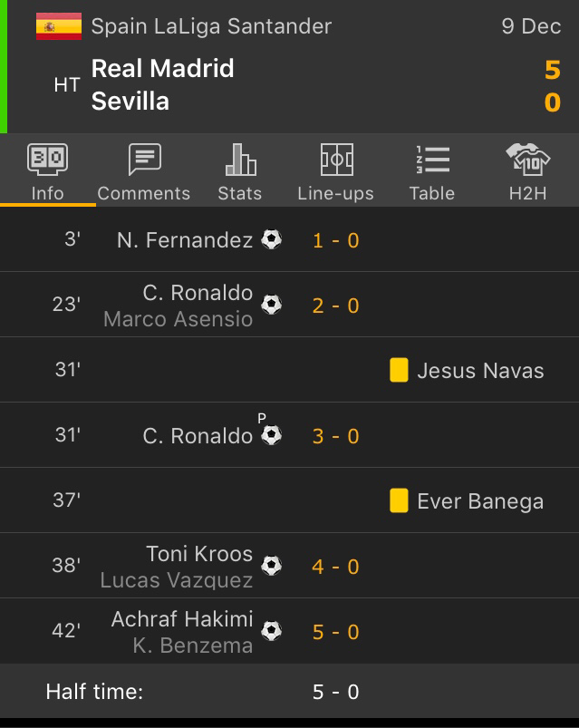The width and height of the screenshot is (579, 728).
Task: Tap Ronaldo's penalty goal ball icon
Action: [x=271, y=435]
